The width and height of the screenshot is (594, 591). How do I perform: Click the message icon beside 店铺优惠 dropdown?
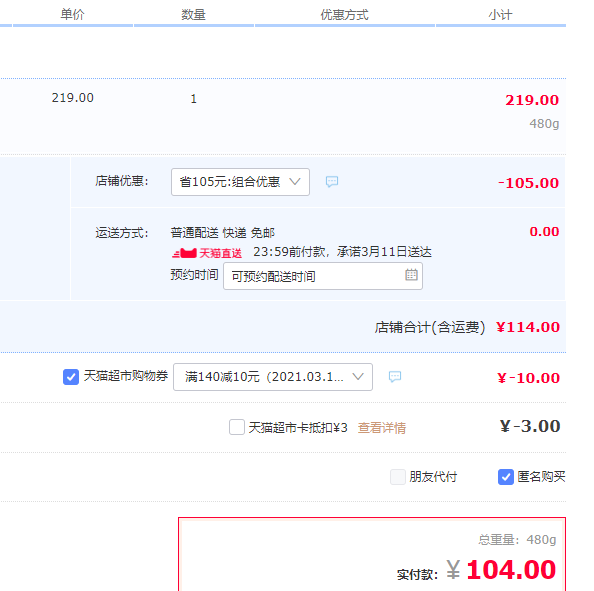[x=332, y=181]
